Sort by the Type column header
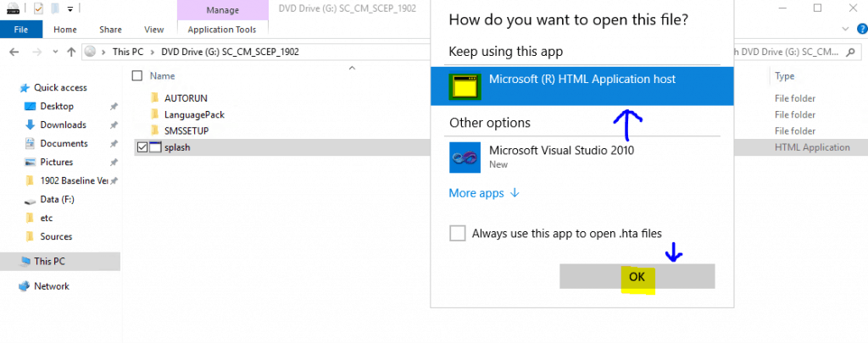 coord(784,76)
